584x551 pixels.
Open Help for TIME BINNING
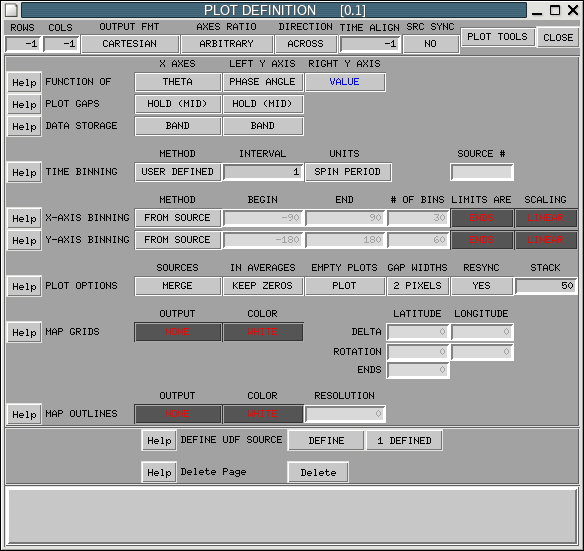point(24,172)
